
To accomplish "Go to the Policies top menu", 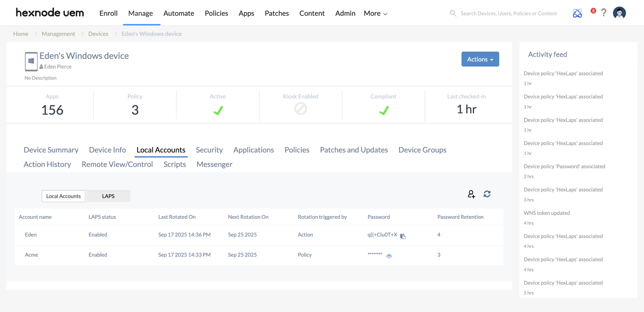I will coord(216,13).
